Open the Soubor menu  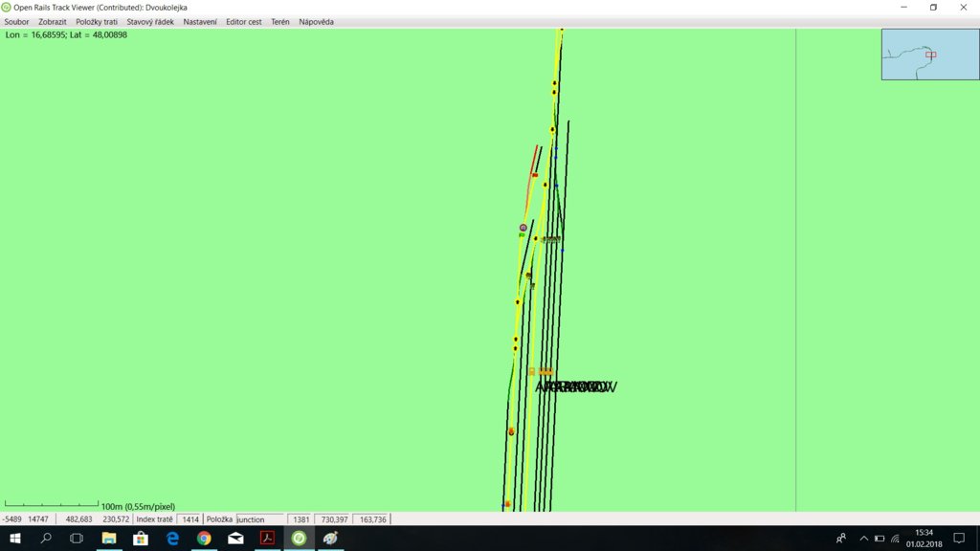point(16,21)
